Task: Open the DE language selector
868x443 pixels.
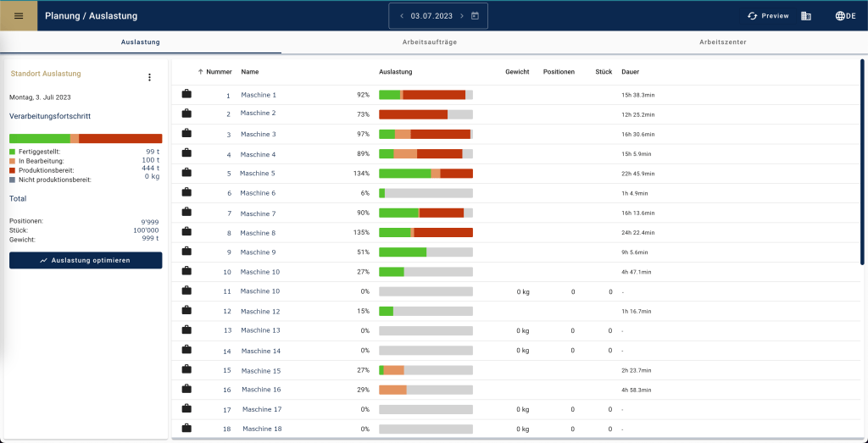Action: (x=844, y=16)
